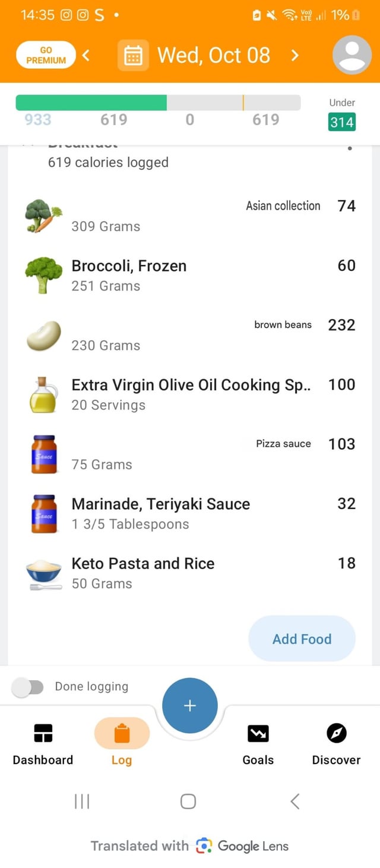This screenshot has width=380, height=868.
Task: Tap the olive oil bottle icon
Action: [x=43, y=394]
